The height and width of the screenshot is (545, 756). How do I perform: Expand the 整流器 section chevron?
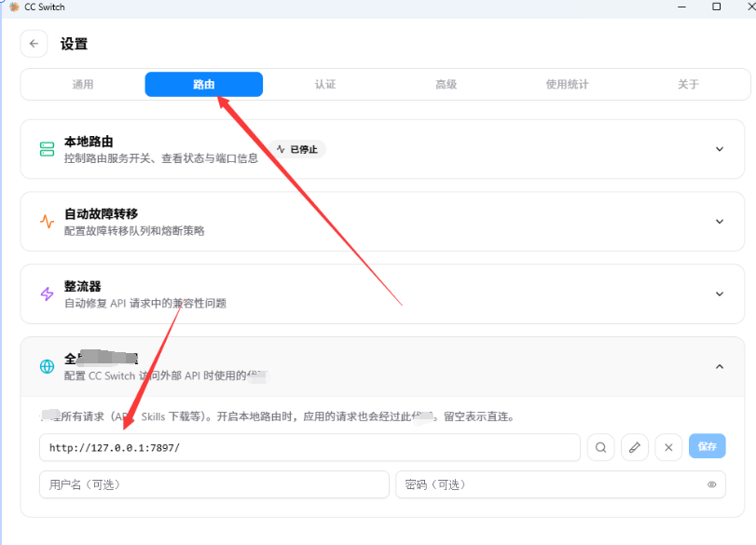click(720, 294)
